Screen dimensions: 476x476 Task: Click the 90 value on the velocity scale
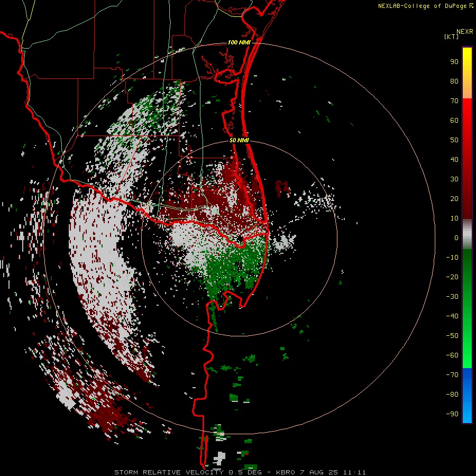click(454, 62)
